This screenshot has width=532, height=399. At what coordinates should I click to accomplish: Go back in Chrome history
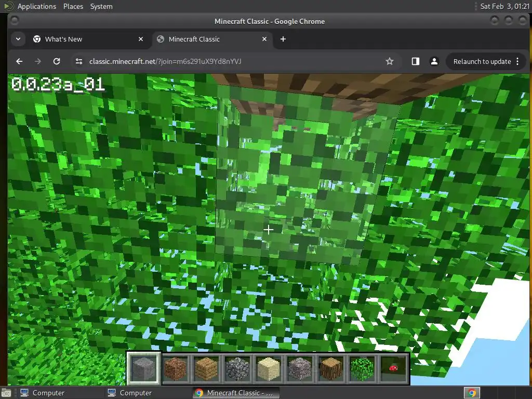click(x=19, y=61)
